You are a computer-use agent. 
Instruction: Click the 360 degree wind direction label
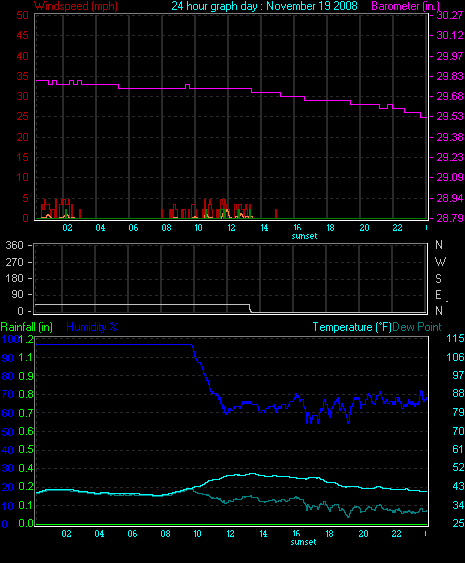click(14, 246)
